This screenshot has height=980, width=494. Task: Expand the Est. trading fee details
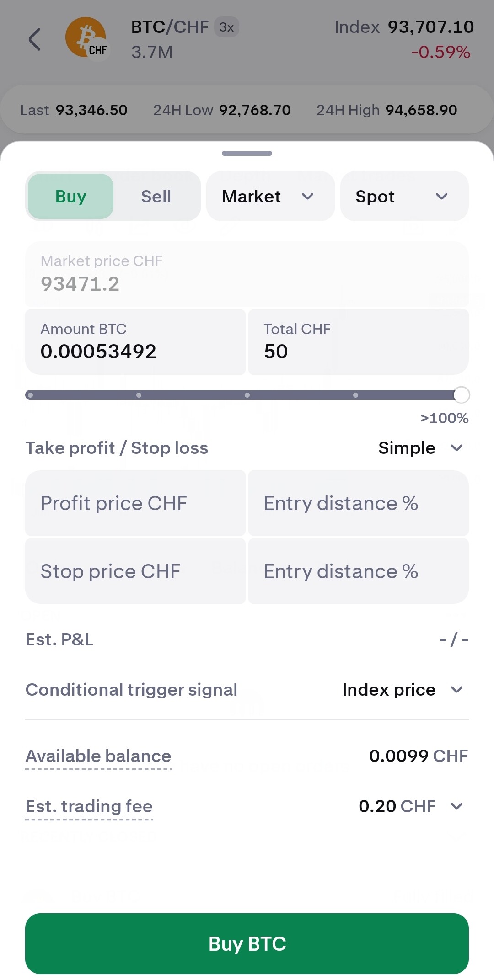[x=456, y=806]
